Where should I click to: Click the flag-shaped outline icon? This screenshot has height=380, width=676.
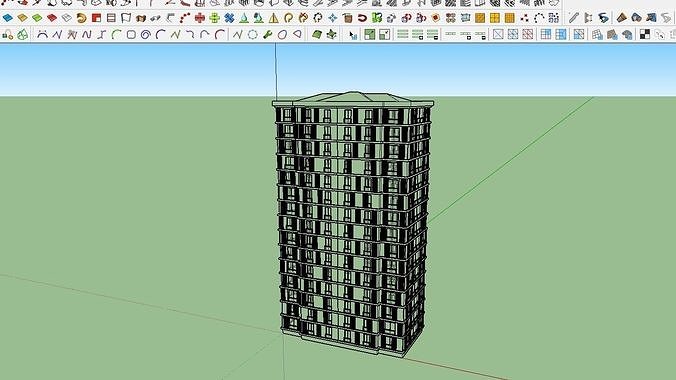[126, 18]
